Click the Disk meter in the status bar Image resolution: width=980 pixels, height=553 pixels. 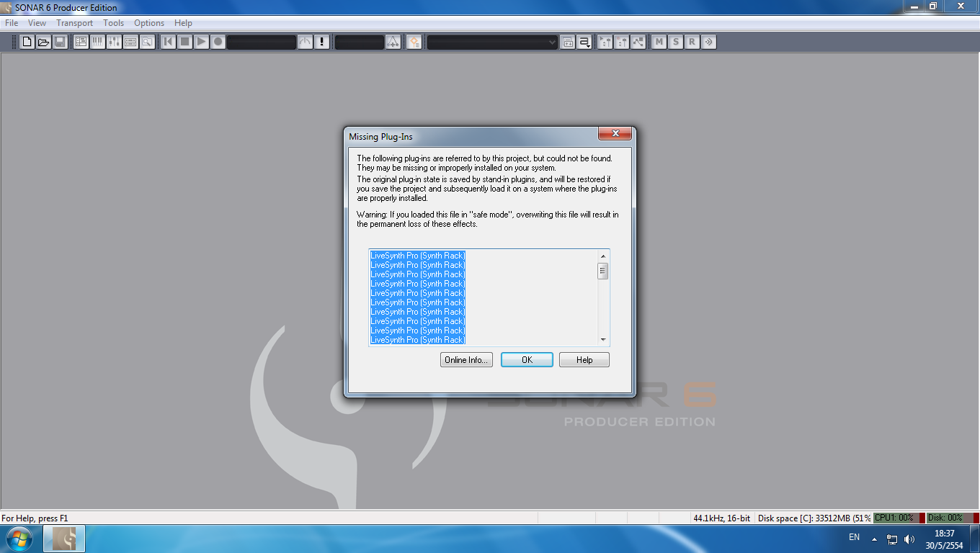[x=951, y=518]
